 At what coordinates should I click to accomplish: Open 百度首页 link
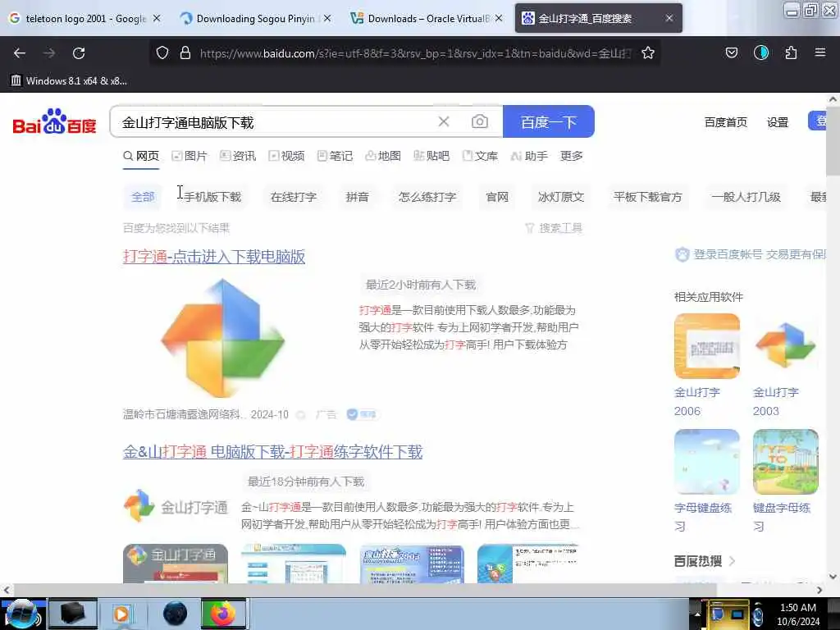pyautogui.click(x=725, y=122)
